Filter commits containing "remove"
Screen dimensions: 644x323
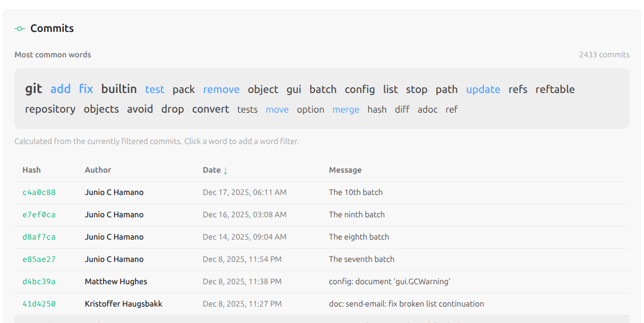[221, 89]
